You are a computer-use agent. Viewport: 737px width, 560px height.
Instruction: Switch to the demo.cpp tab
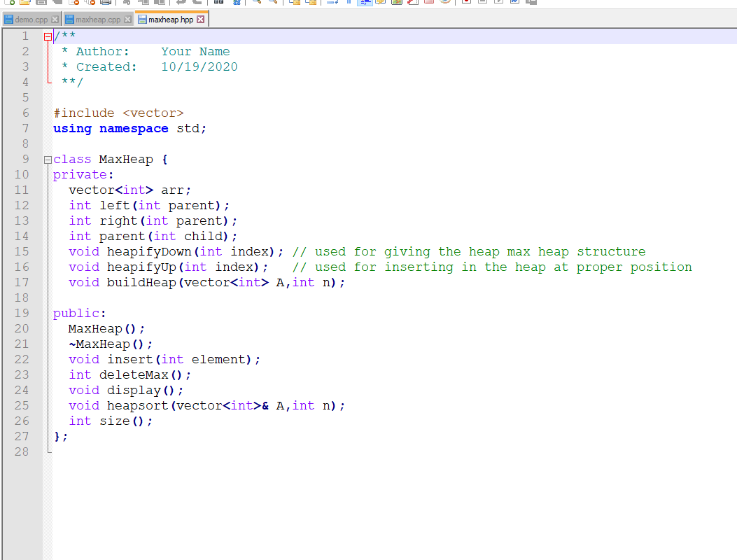pos(28,20)
